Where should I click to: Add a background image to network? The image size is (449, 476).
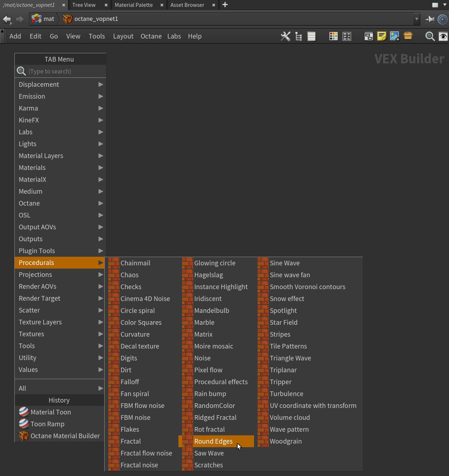[395, 36]
